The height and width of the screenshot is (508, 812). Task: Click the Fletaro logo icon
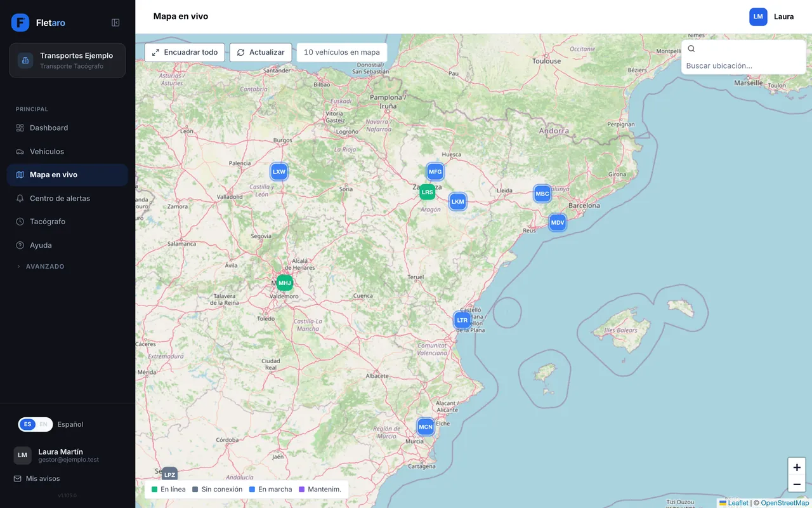point(20,23)
